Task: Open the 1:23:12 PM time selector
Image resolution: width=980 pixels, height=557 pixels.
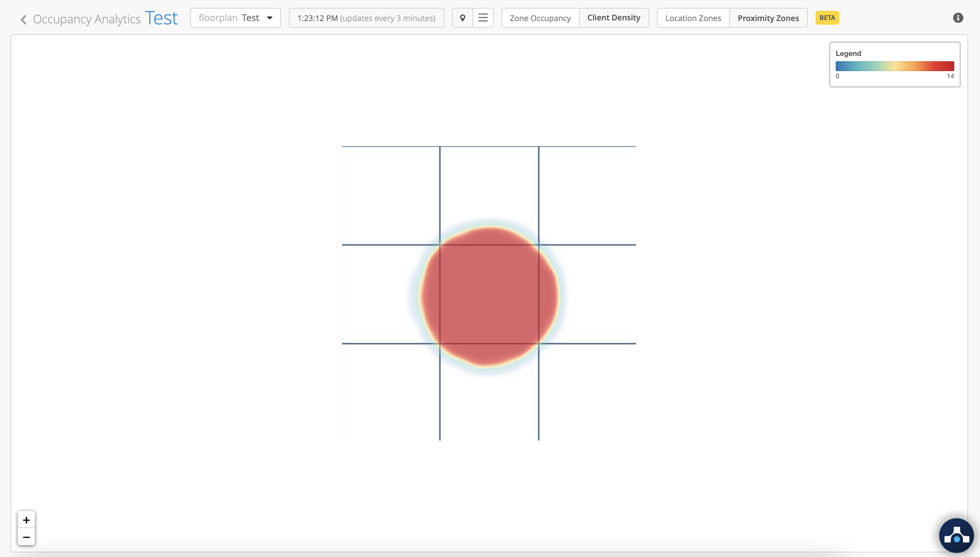Action: [366, 18]
